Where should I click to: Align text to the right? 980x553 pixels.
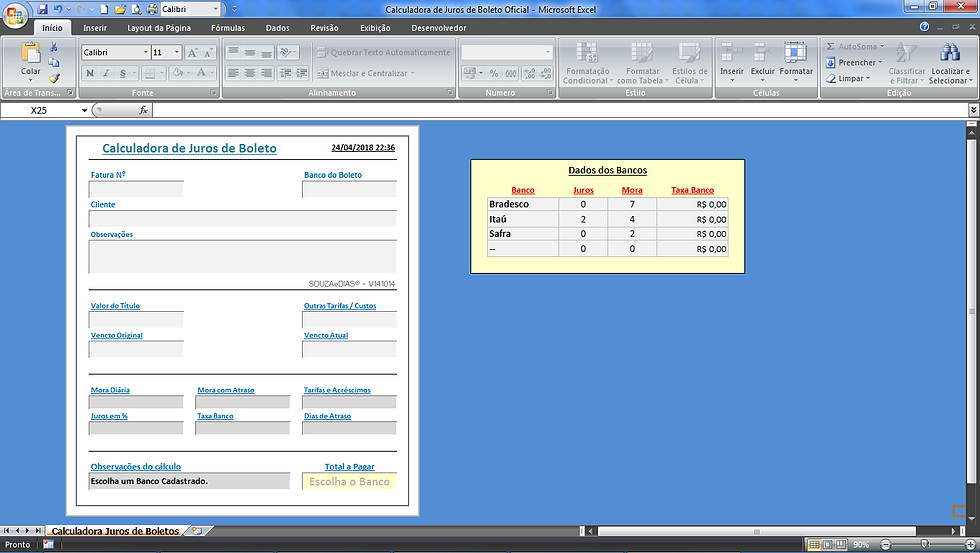click(x=266, y=73)
